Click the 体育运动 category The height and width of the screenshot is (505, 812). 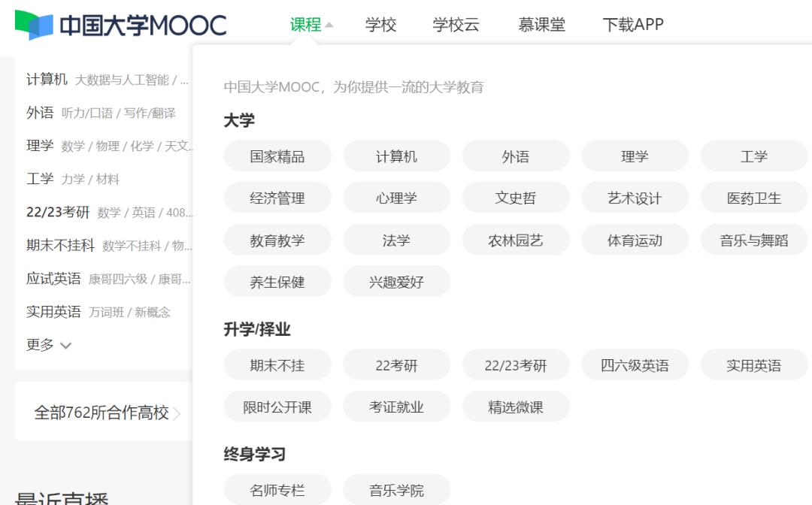coord(635,240)
